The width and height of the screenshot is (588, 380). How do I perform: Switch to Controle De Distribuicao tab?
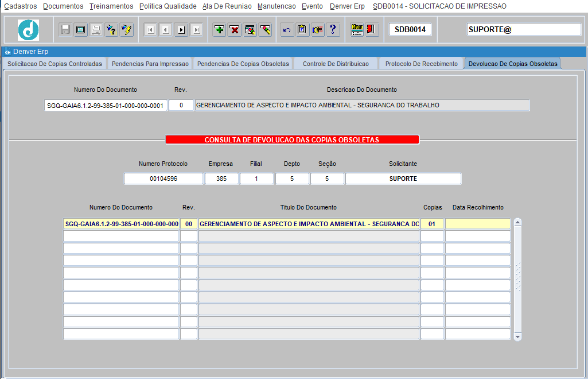(x=336, y=64)
